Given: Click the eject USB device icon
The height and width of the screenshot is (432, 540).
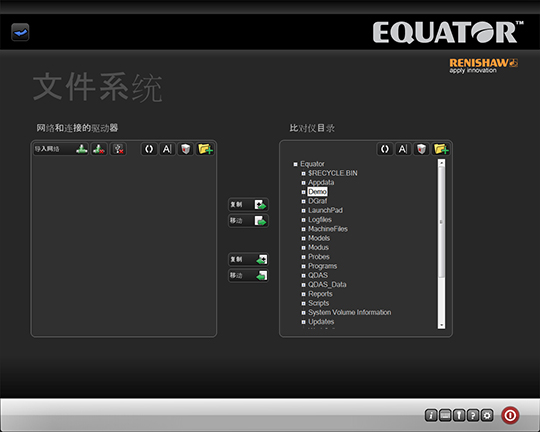Looking at the screenshot, I should [x=118, y=149].
